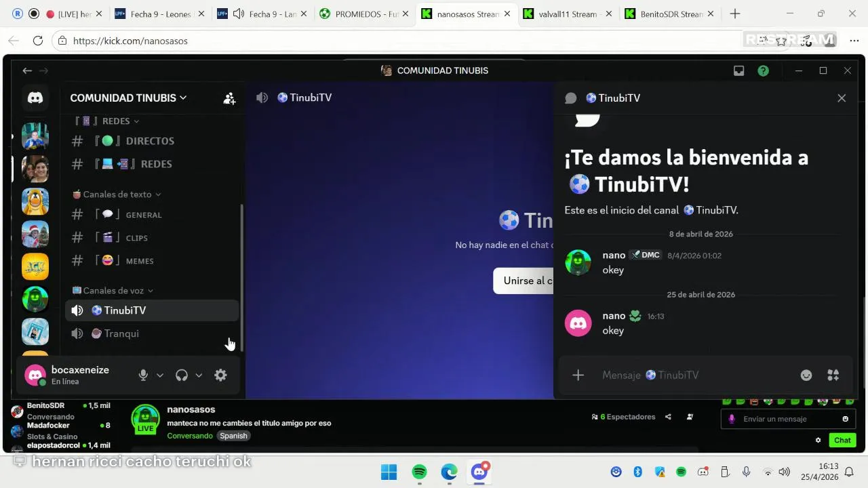Viewport: 868px width, 488px height.
Task: Open the Windows notification bell
Action: 849,472
